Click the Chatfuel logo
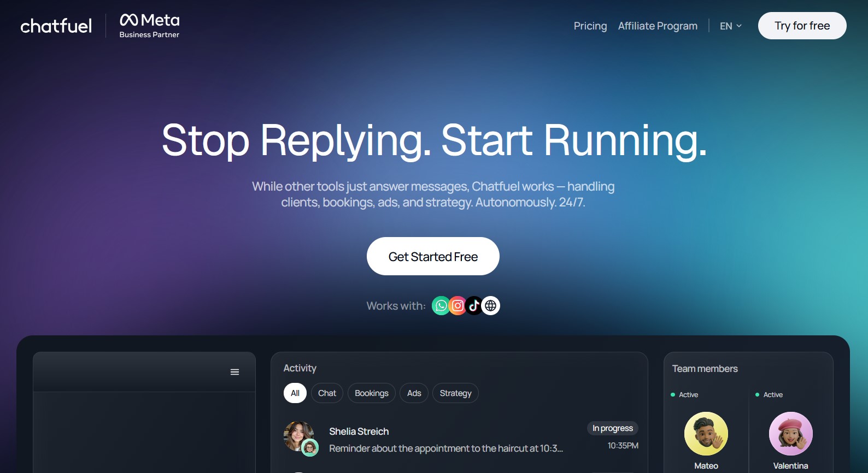868x473 pixels. [56, 26]
